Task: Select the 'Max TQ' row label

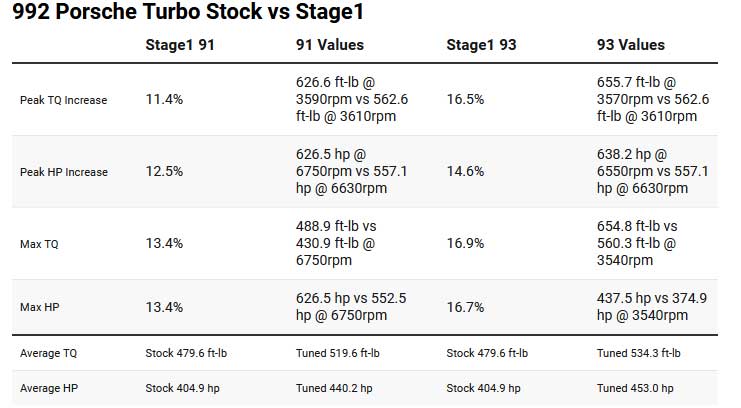Action: coord(39,244)
